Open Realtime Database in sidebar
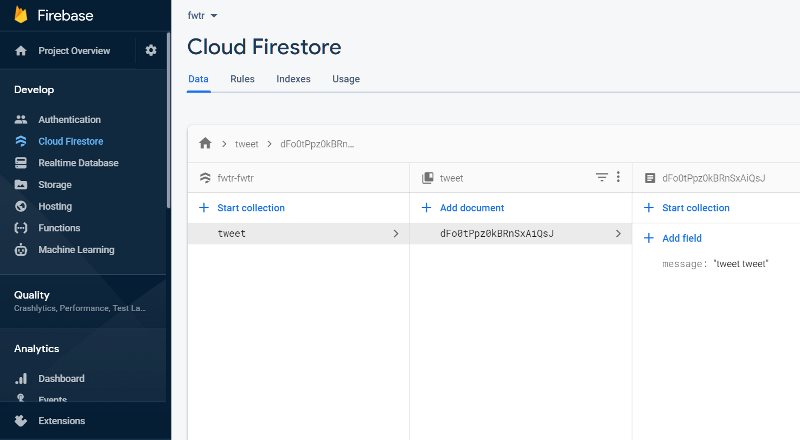Viewport: 800px width, 440px height. [x=78, y=163]
